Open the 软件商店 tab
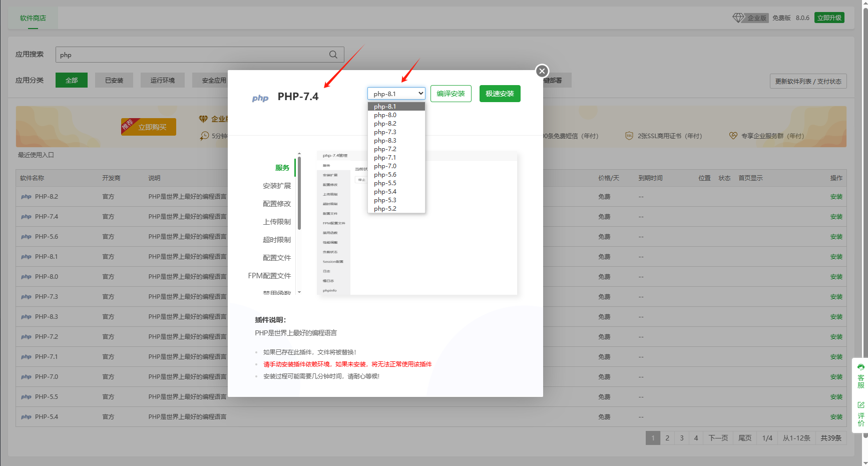 click(33, 18)
